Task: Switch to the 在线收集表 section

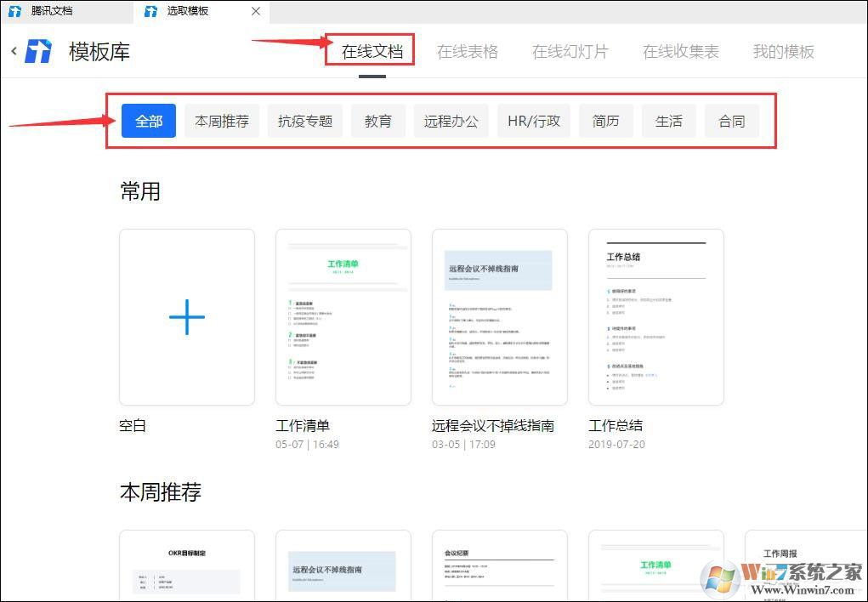Action: click(x=680, y=51)
